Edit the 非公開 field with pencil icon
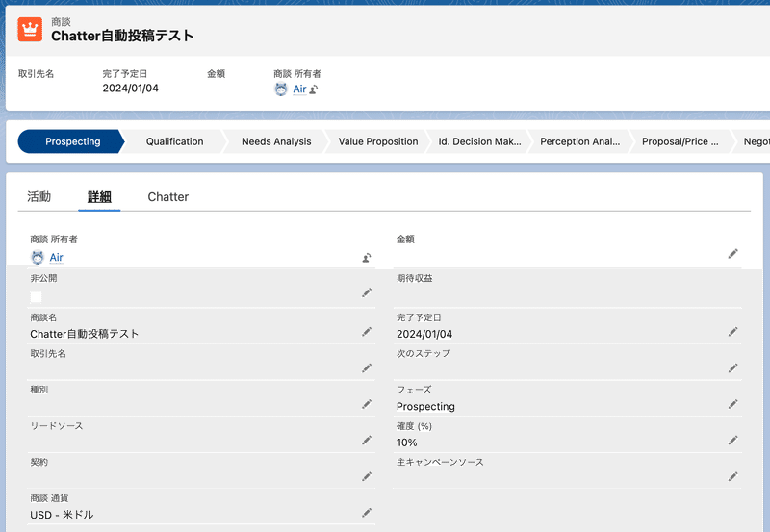The width and height of the screenshot is (770, 532). [x=367, y=293]
